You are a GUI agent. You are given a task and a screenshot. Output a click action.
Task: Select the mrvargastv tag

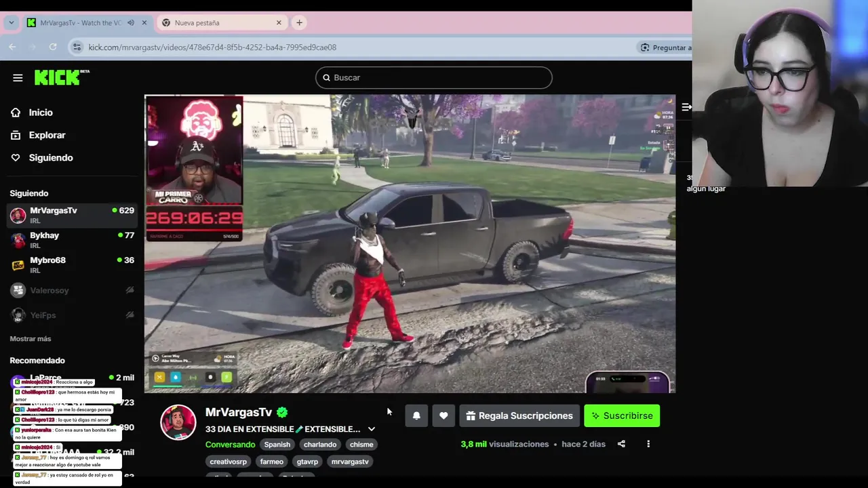coord(350,462)
